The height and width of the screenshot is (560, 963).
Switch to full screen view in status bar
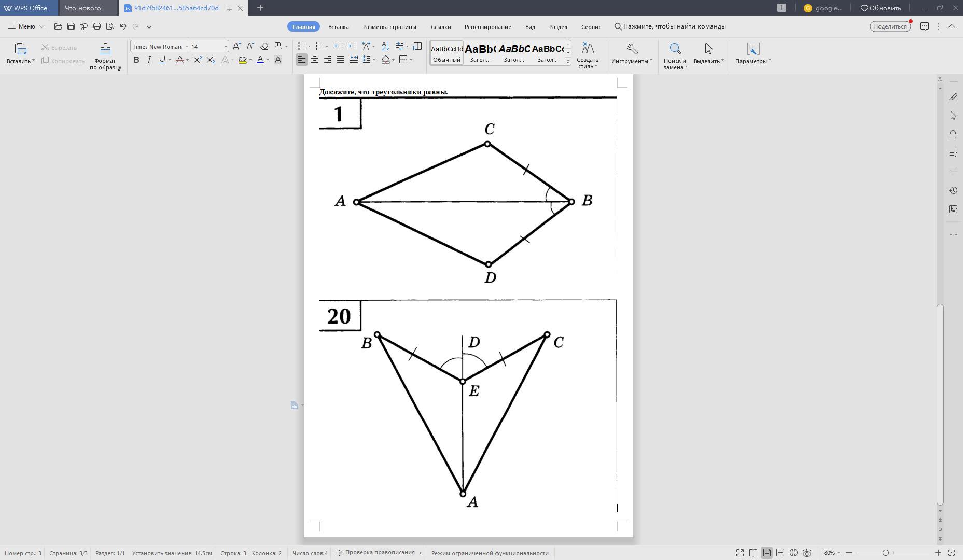tap(740, 553)
